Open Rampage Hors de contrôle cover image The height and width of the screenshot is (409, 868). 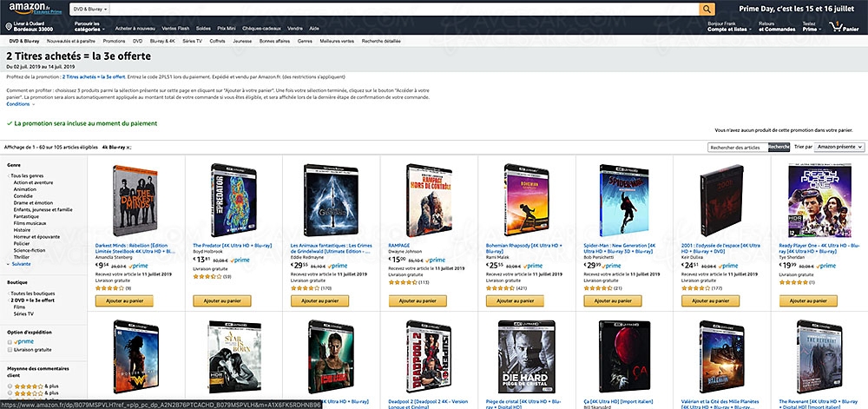pos(429,200)
